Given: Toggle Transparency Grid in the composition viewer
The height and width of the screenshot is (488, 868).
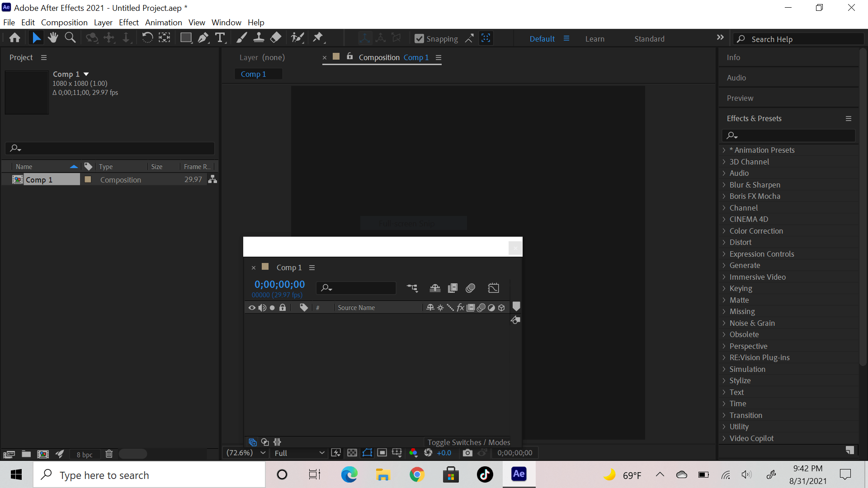Looking at the screenshot, I should click(352, 453).
